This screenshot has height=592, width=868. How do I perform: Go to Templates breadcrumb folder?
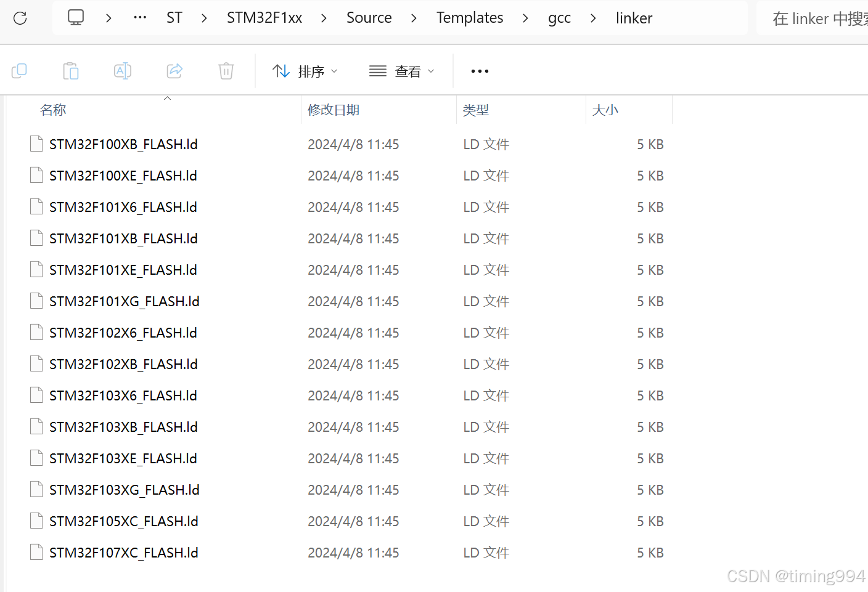[470, 18]
